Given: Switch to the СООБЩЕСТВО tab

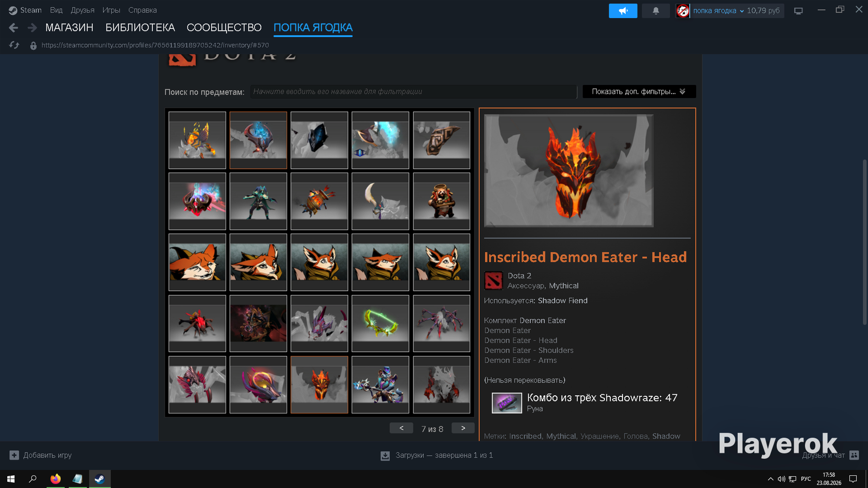Looking at the screenshot, I should pos(224,28).
